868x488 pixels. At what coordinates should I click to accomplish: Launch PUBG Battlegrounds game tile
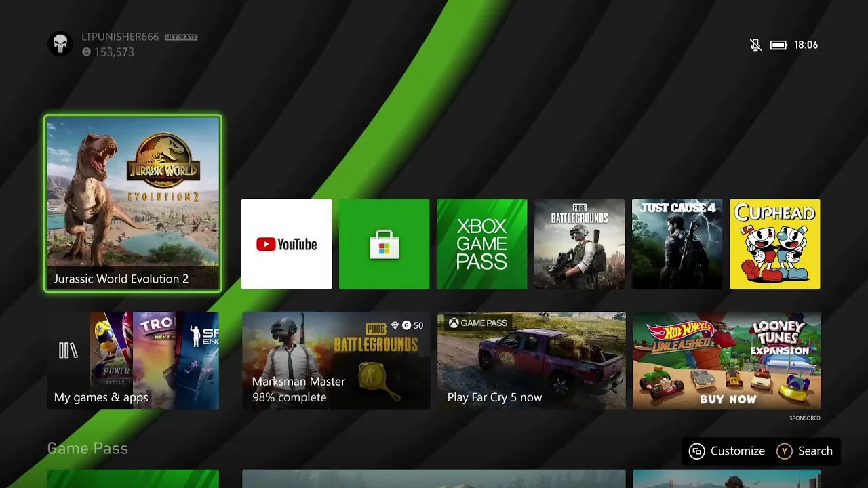(x=579, y=244)
